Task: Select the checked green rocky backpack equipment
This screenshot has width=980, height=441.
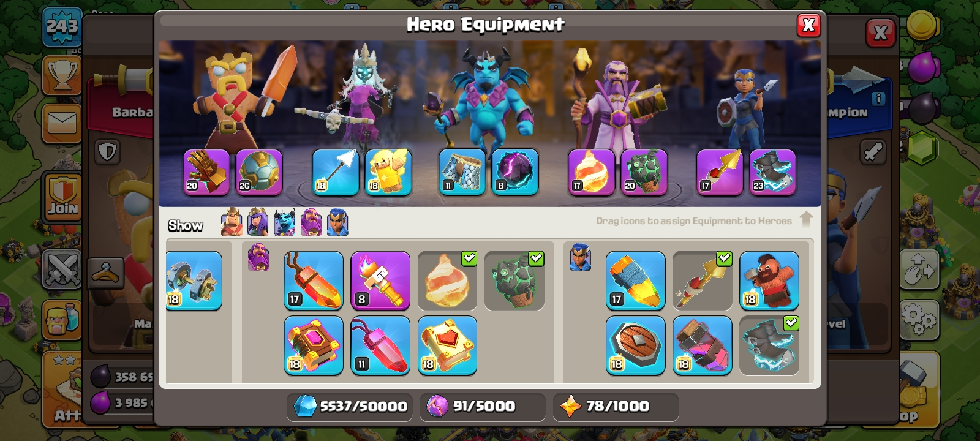Action: tap(514, 280)
